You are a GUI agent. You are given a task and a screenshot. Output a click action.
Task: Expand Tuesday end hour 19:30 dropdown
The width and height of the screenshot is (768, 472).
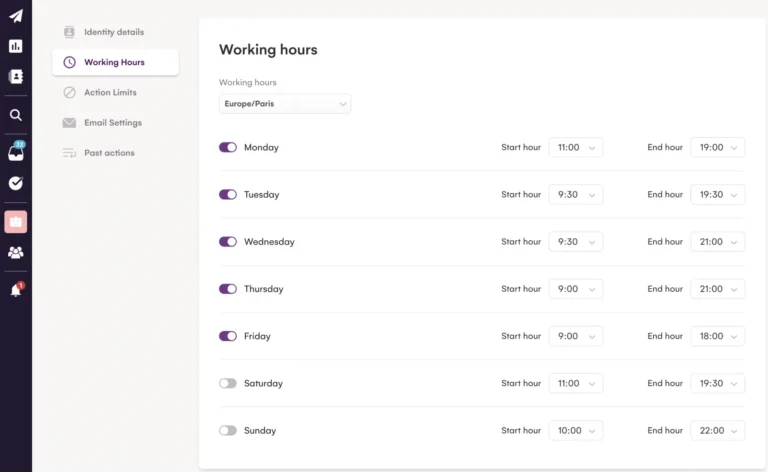(x=718, y=194)
